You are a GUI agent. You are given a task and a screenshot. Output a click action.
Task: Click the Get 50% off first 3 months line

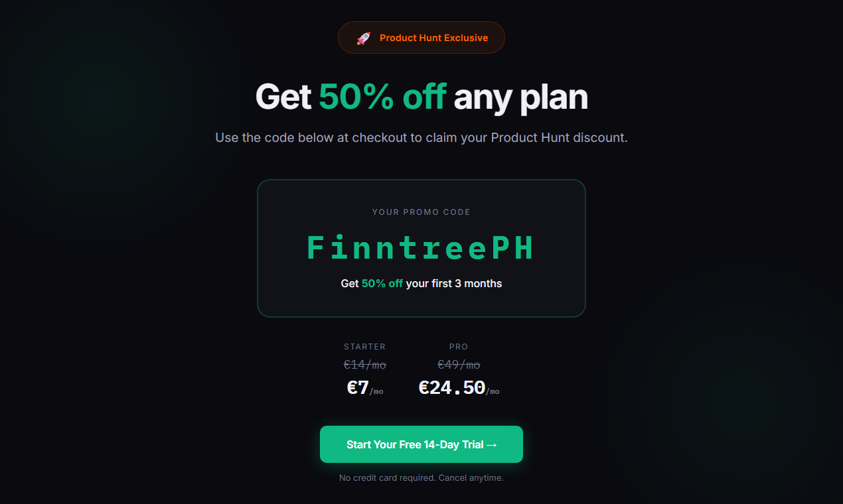421,283
